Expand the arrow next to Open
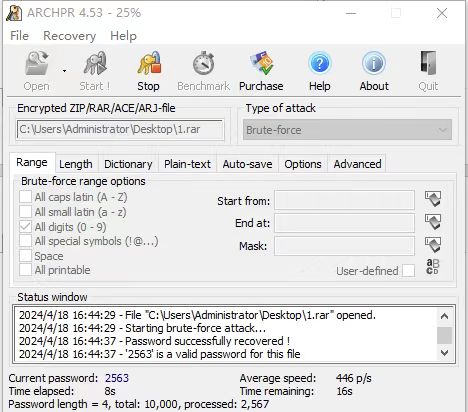 [64, 71]
